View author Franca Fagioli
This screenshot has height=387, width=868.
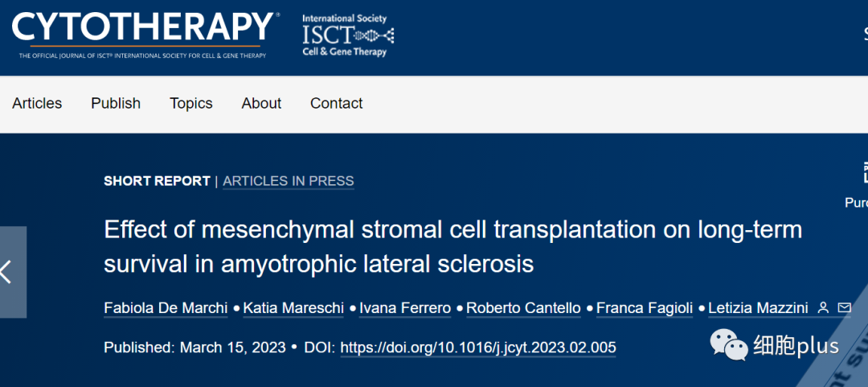[645, 307]
